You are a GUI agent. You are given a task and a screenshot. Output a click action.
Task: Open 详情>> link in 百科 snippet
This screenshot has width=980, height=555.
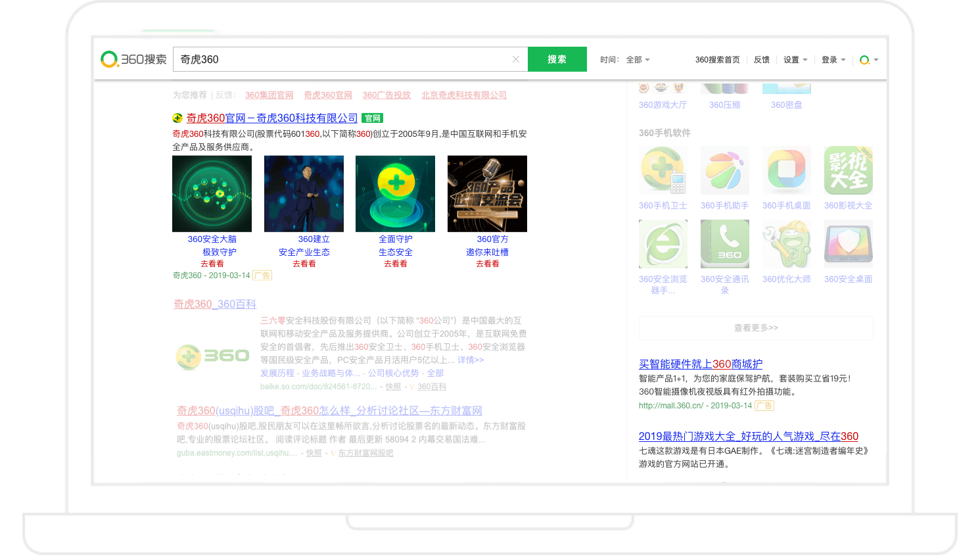pos(471,360)
